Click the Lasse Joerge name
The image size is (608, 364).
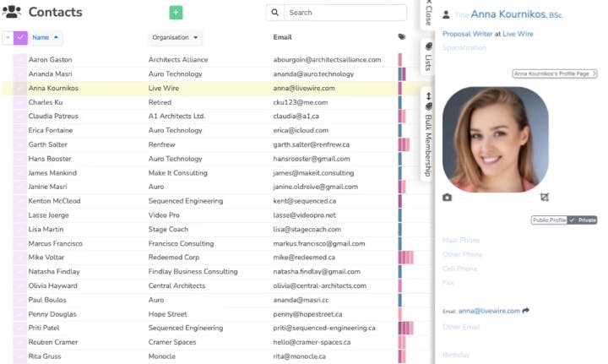point(48,215)
